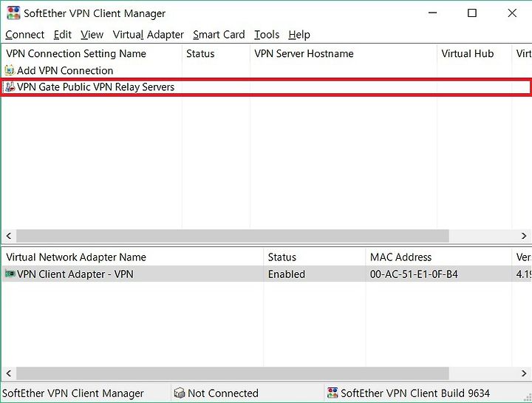Viewport: 532px width, 403px height.
Task: Minimize the SoftEther VPN Client Manager window
Action: [432, 13]
